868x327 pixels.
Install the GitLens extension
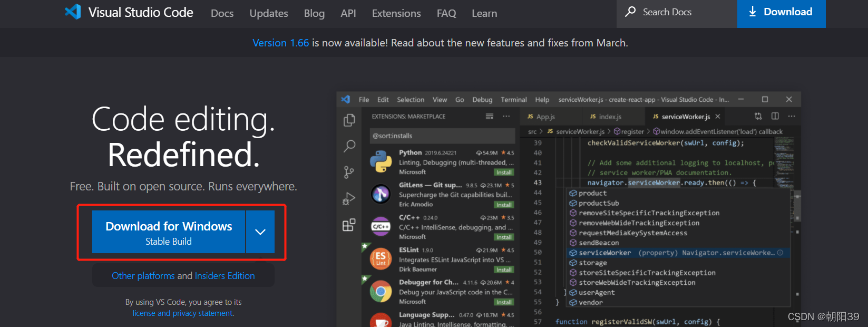(504, 205)
